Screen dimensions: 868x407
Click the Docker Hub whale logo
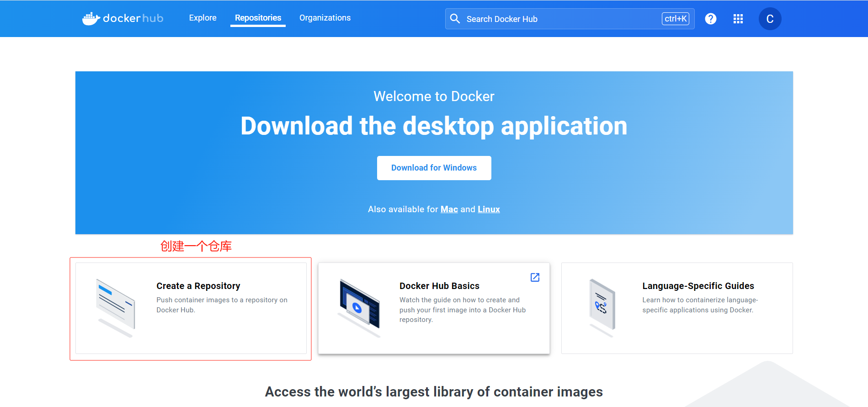(122, 18)
